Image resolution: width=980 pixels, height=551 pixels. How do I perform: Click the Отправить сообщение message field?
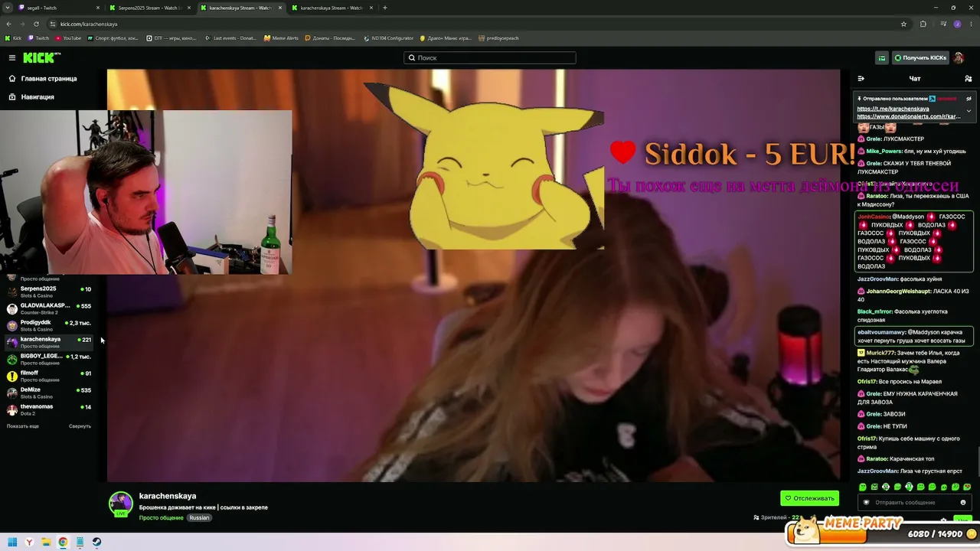[914, 503]
